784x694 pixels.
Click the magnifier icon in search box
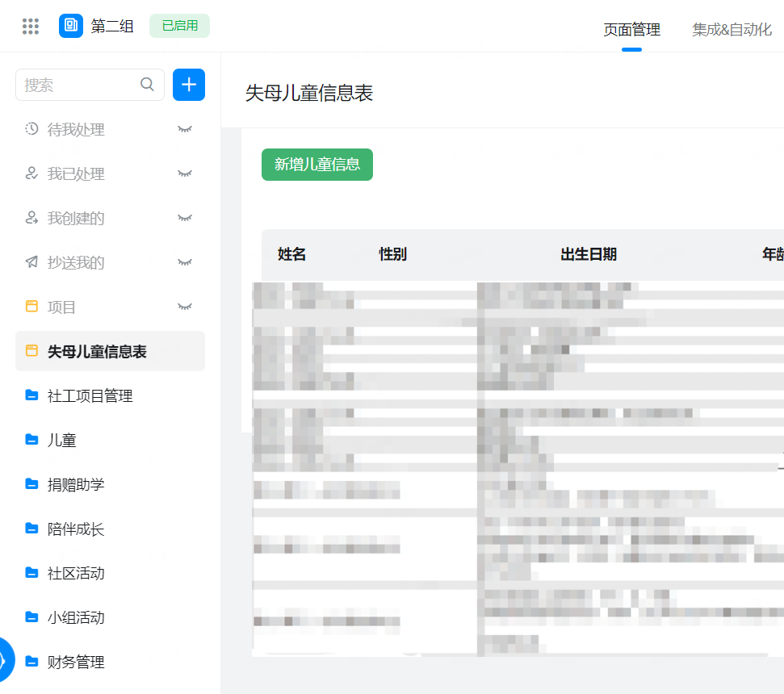point(147,85)
